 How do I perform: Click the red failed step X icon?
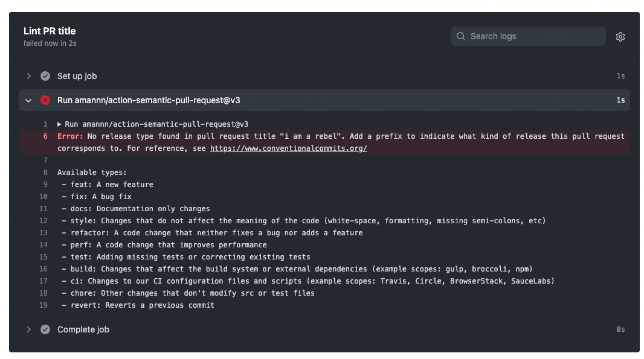tap(45, 100)
